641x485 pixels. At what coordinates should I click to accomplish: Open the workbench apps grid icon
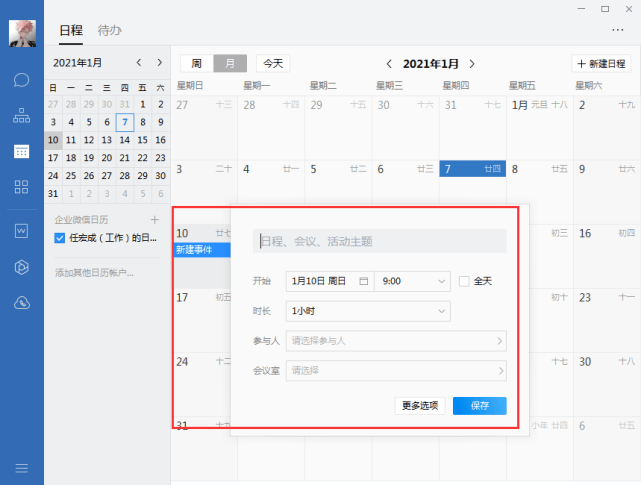[x=22, y=187]
